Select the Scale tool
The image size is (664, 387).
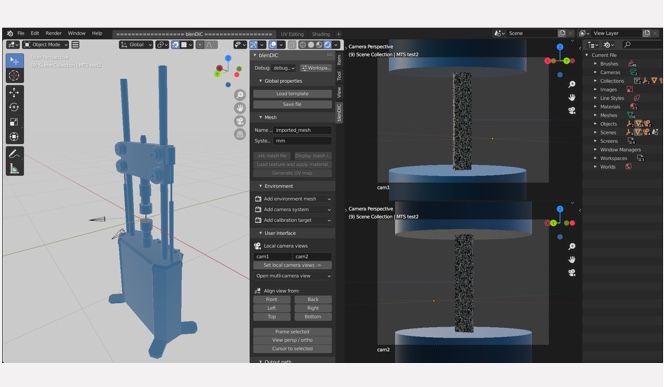[x=14, y=122]
